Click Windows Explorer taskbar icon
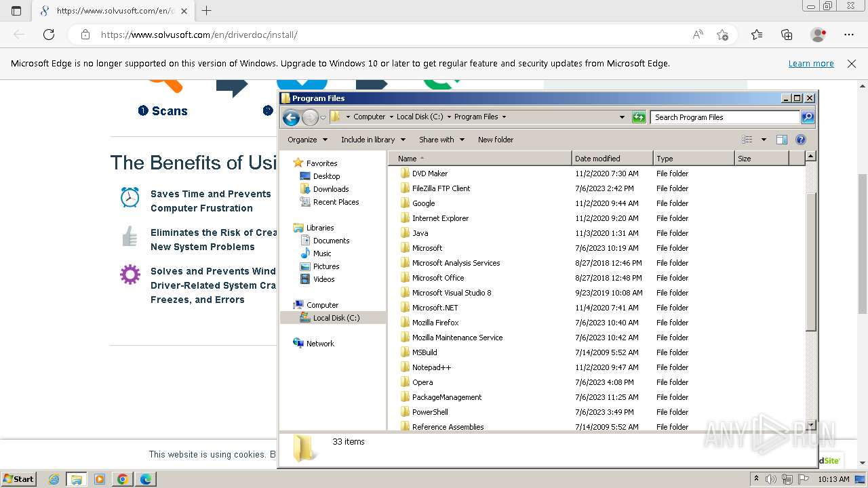 [77, 479]
